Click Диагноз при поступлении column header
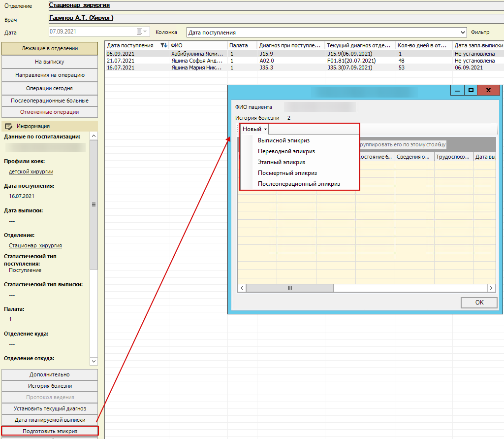504x439 pixels. [291, 45]
